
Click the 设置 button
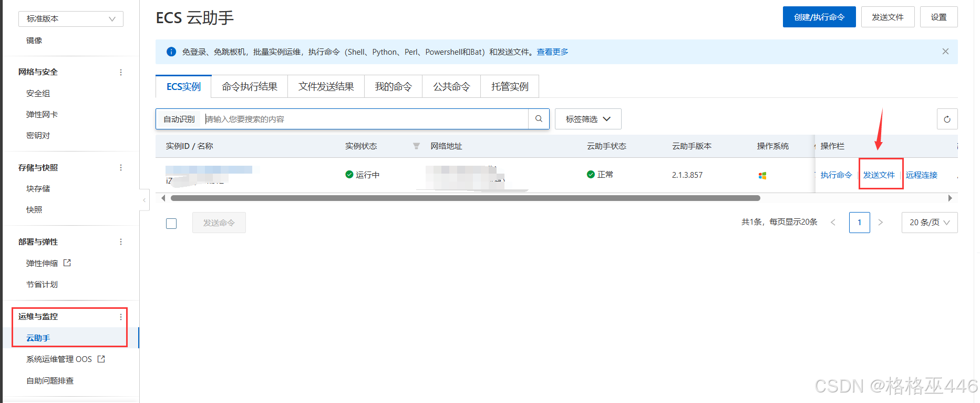[939, 17]
